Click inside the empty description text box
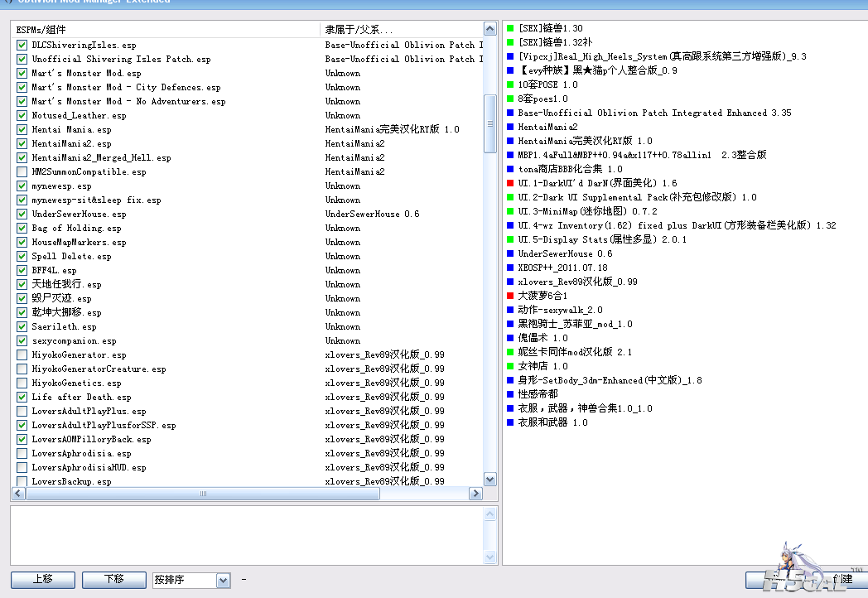Viewport: 868px width, 598px height. (247, 535)
